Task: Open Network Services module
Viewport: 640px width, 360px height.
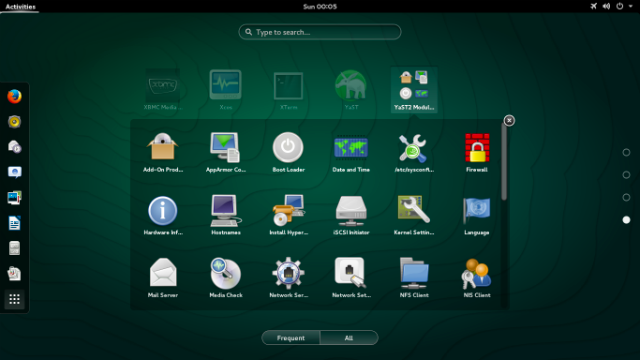Action: pos(288,278)
